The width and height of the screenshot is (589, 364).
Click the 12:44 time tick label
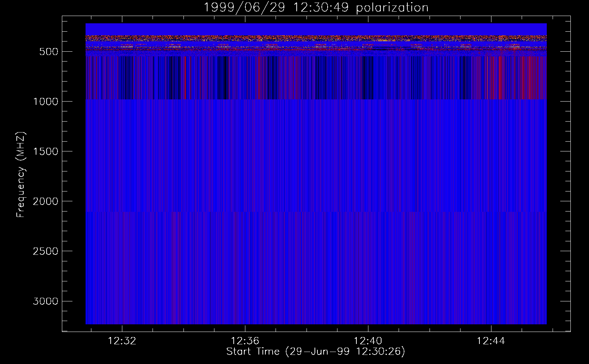[x=491, y=341]
